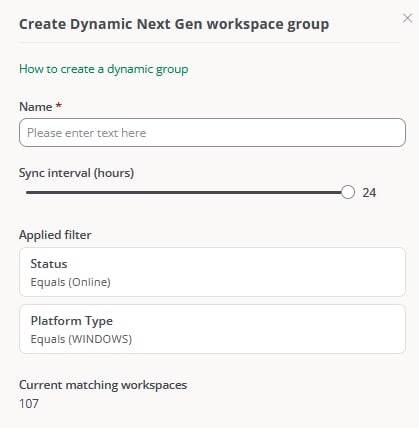Click the Applied filter label

point(55,235)
